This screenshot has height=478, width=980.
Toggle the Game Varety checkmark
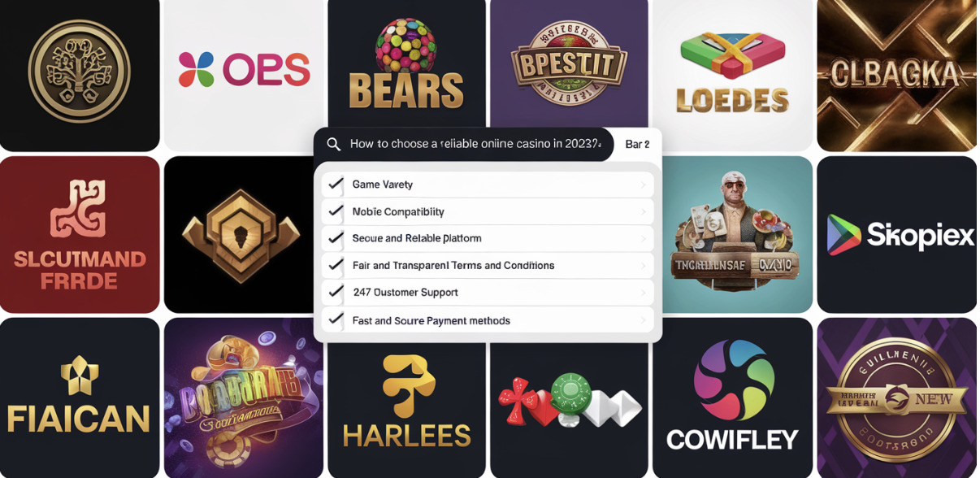[334, 184]
